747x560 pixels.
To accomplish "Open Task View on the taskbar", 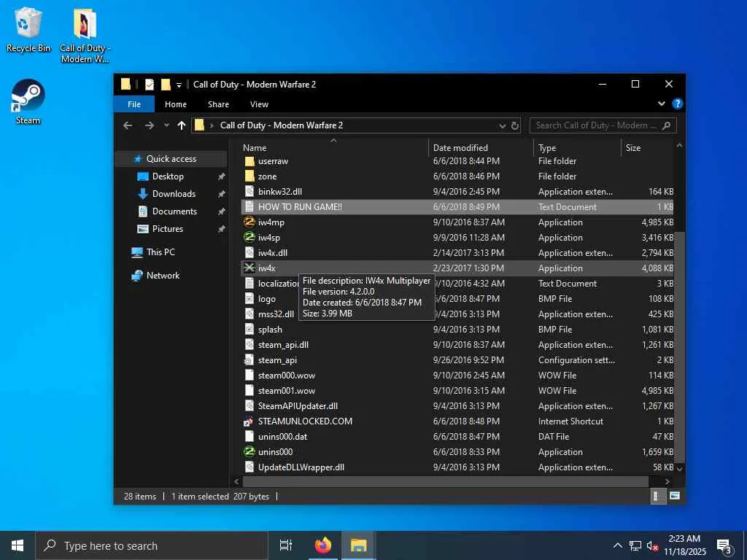I will coord(286,545).
